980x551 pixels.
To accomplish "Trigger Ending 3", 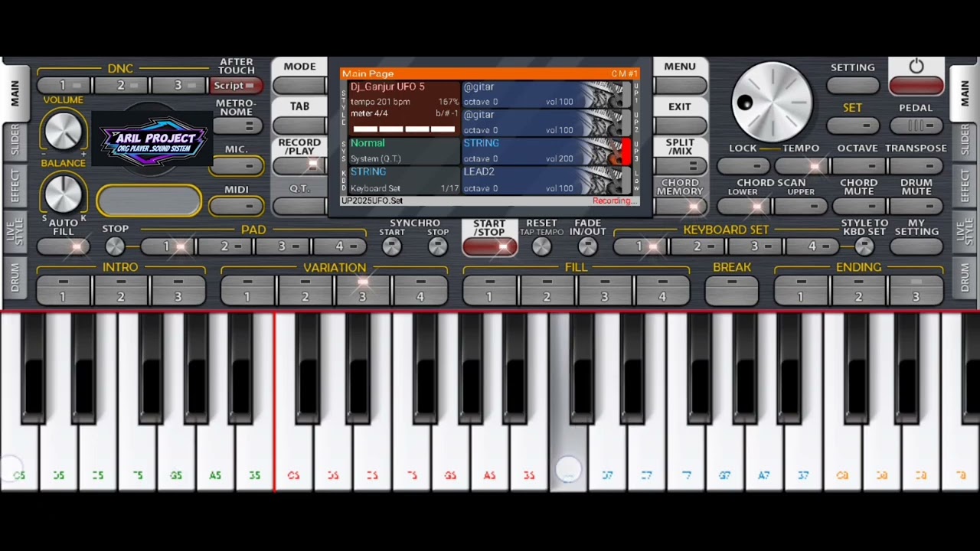I will click(x=916, y=290).
